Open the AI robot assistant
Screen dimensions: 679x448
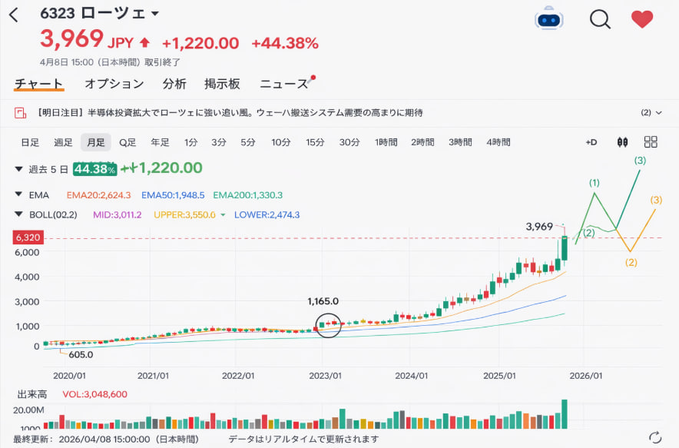tap(549, 19)
